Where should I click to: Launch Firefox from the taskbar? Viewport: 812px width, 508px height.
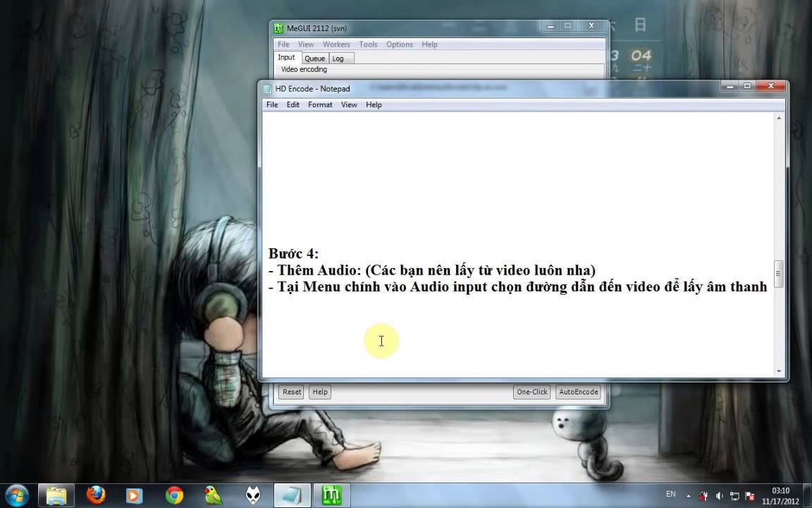coord(96,495)
